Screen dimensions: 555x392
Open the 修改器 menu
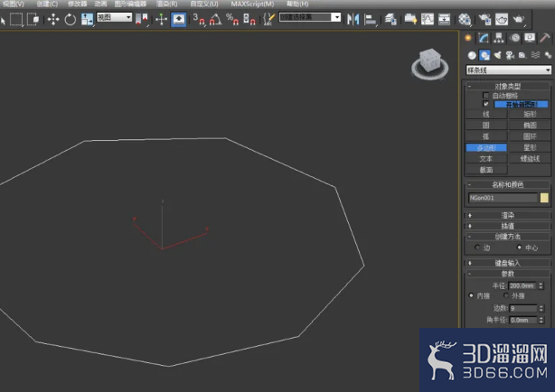[77, 4]
